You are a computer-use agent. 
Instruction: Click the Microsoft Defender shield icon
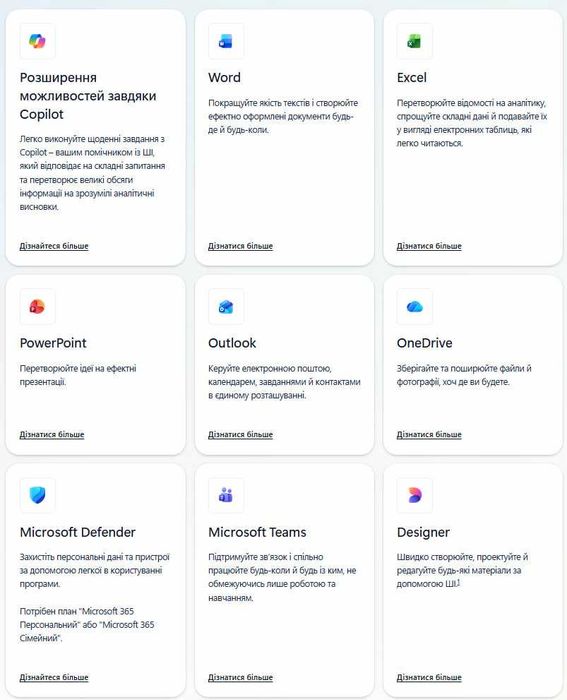[x=38, y=495]
